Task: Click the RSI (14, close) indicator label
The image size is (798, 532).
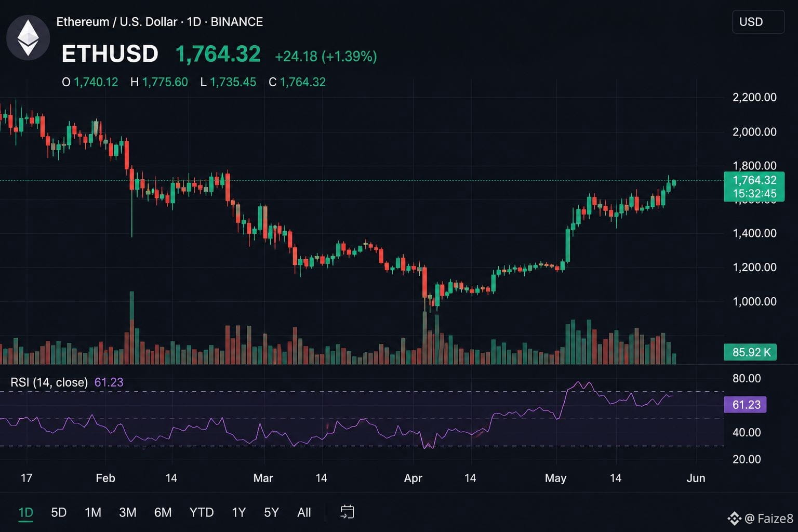Action: point(49,382)
